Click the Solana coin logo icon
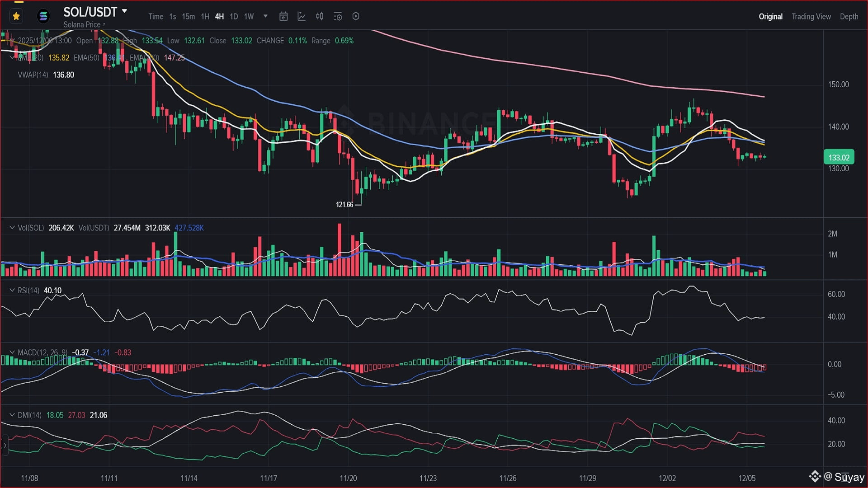Screen dimensions: 868x488 (43, 16)
